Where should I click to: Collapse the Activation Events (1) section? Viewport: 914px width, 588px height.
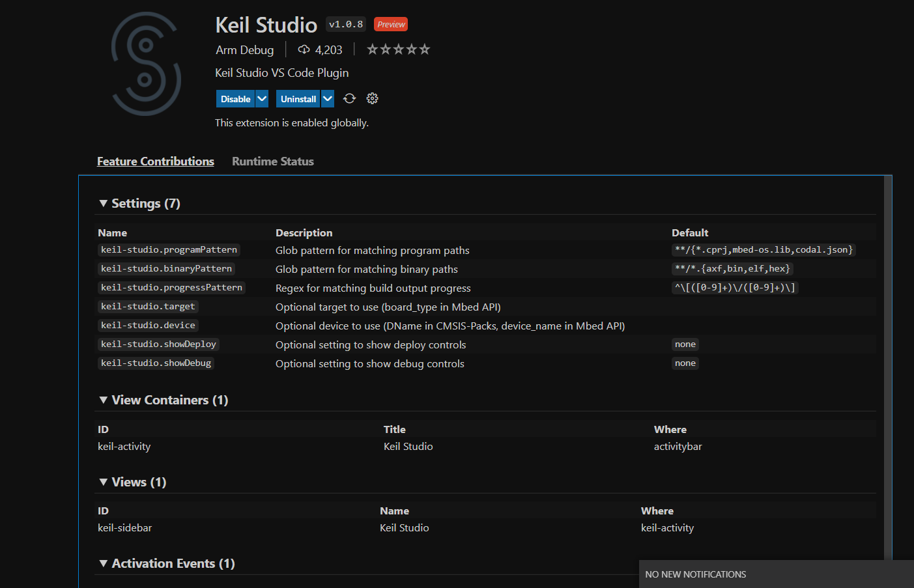coord(167,563)
